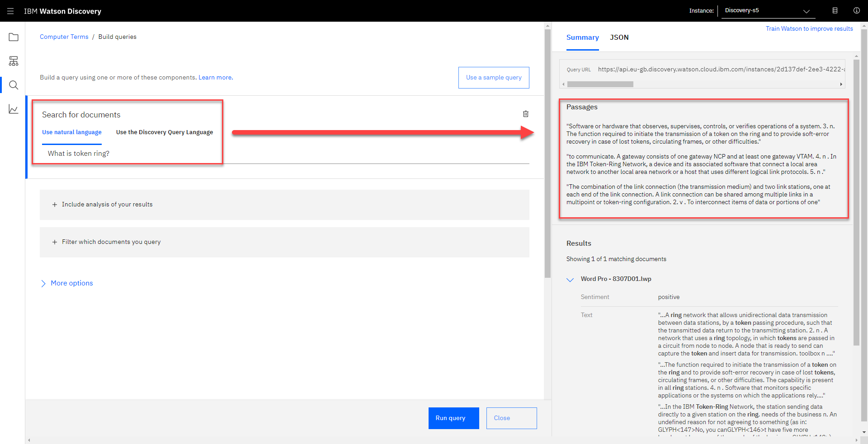Open the help info icon in header
This screenshot has width=868, height=444.
pyautogui.click(x=857, y=10)
